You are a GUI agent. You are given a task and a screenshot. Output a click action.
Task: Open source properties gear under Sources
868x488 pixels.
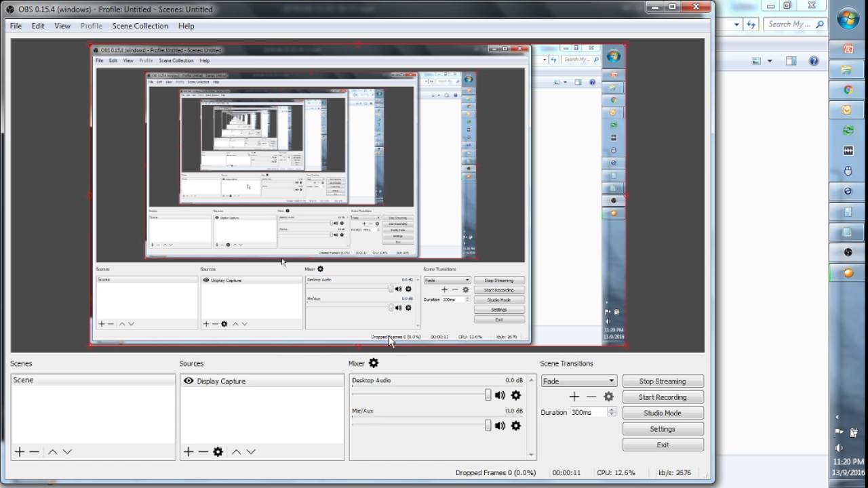pyautogui.click(x=218, y=451)
